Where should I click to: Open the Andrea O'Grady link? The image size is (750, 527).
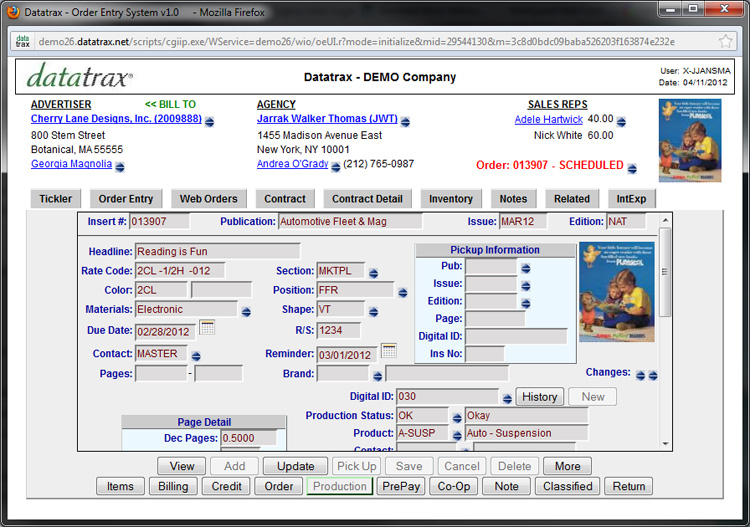[292, 164]
